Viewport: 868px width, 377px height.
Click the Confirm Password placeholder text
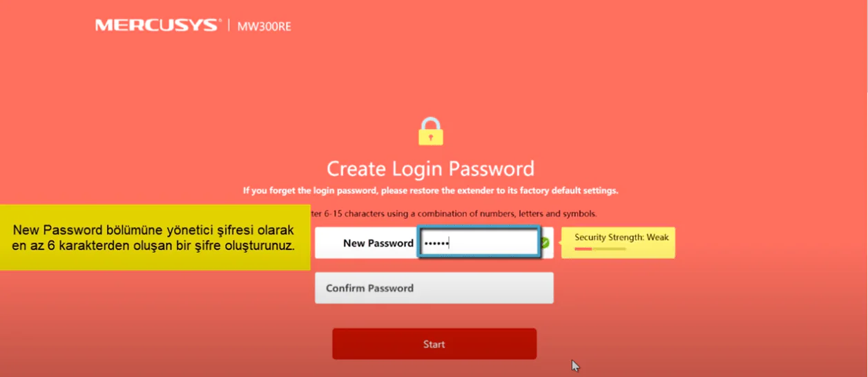pyautogui.click(x=370, y=288)
